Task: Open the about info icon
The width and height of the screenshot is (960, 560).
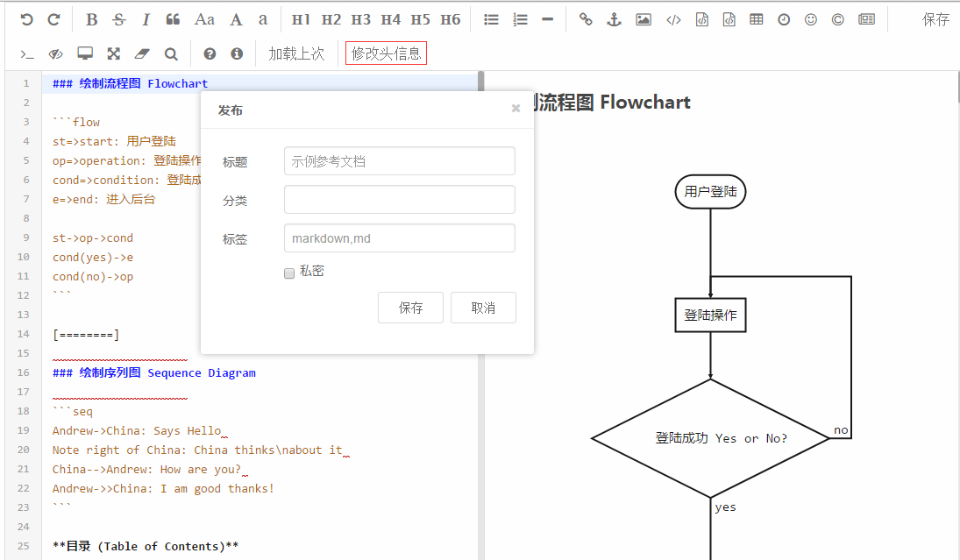Action: pos(237,53)
